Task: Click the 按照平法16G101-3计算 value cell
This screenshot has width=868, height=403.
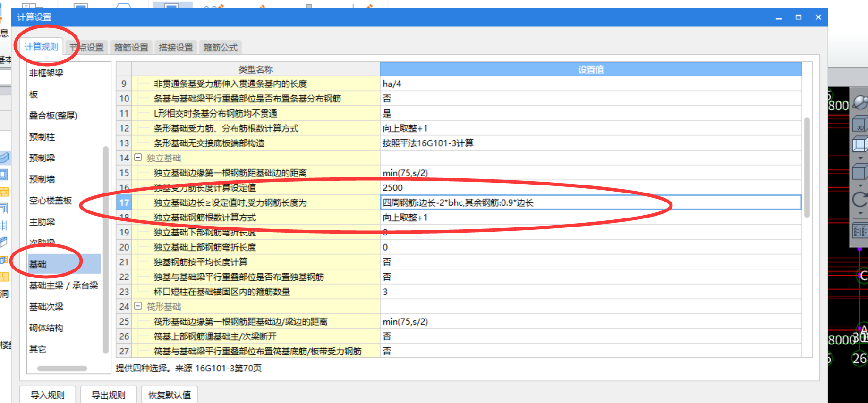Action: (591, 143)
